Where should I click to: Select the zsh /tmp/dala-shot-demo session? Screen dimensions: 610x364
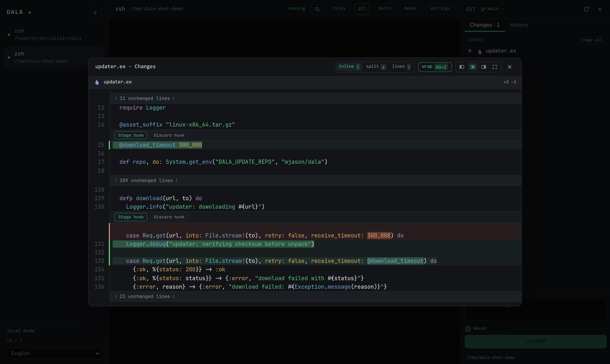[54, 57]
